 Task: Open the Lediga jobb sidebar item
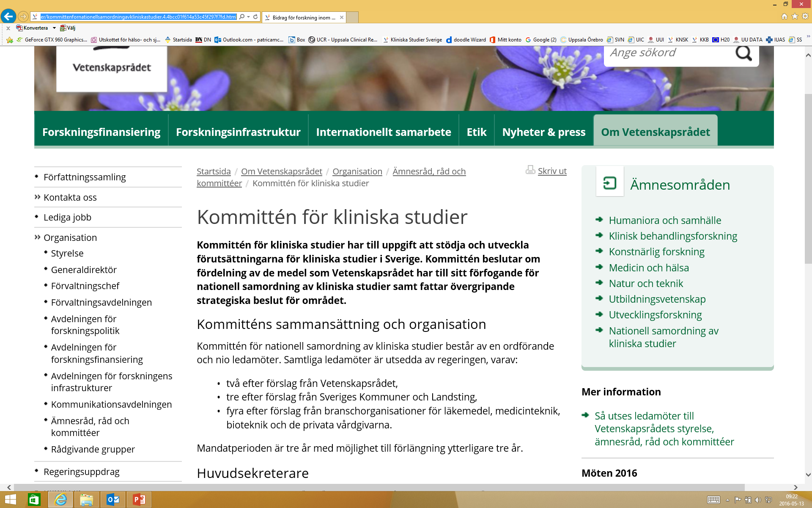pos(67,217)
